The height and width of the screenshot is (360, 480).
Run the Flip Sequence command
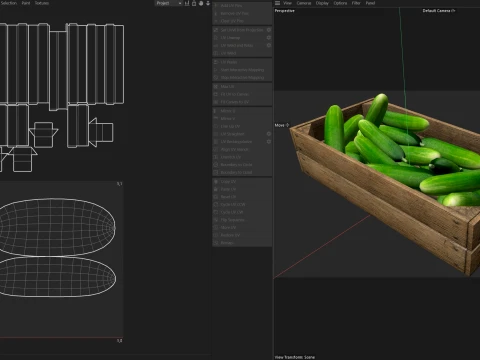242,220
